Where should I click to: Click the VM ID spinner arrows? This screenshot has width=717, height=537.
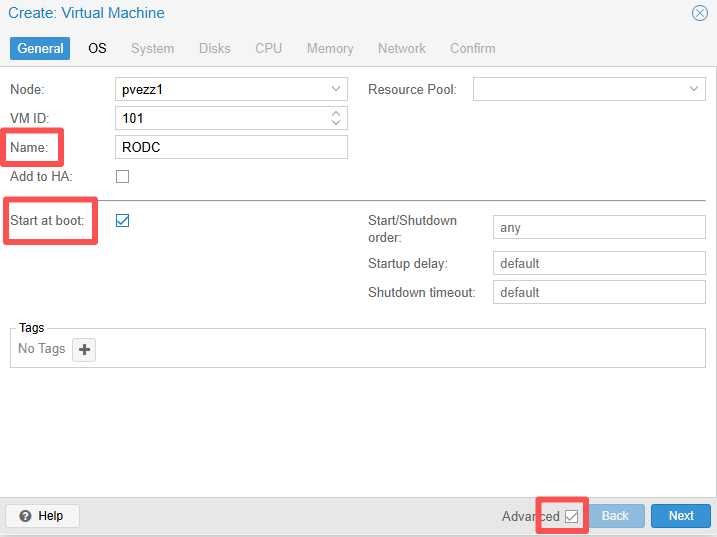(x=336, y=118)
